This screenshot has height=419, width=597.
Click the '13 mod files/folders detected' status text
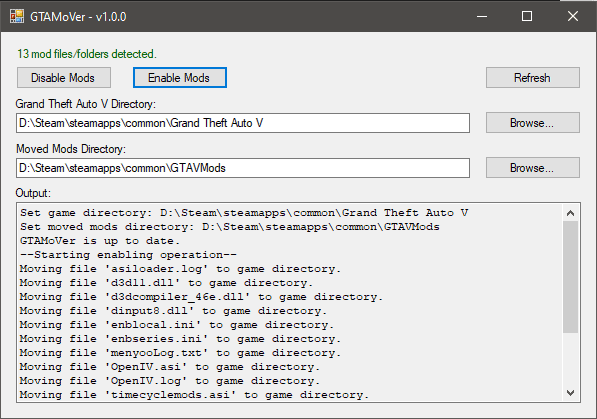click(x=87, y=54)
